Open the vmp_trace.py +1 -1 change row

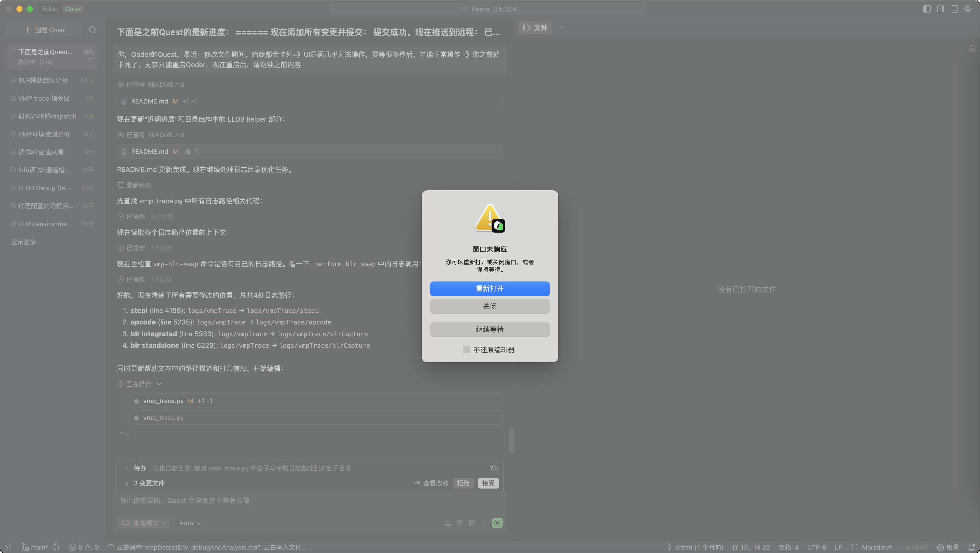pyautogui.click(x=316, y=401)
